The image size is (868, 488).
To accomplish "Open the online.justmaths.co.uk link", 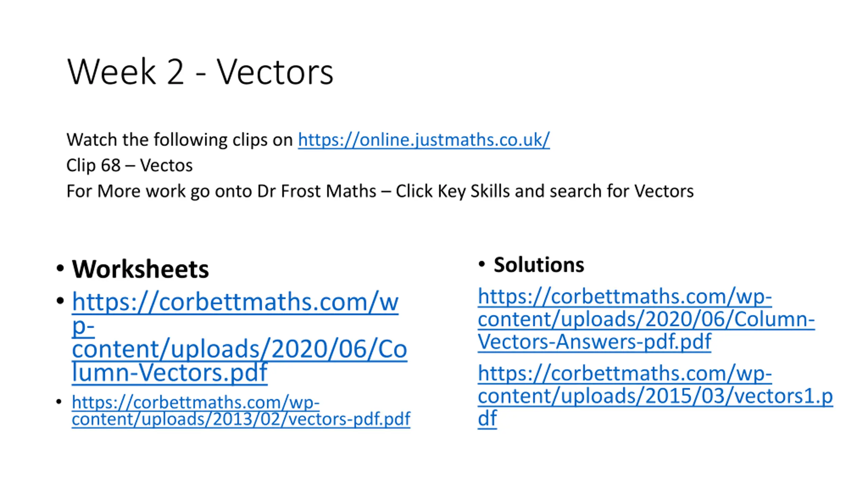I will (424, 140).
